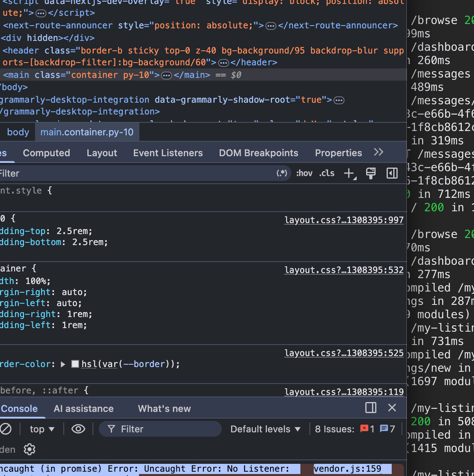Screen dimensions: 474x476
Task: Switch to the Computed tab
Action: 46,153
